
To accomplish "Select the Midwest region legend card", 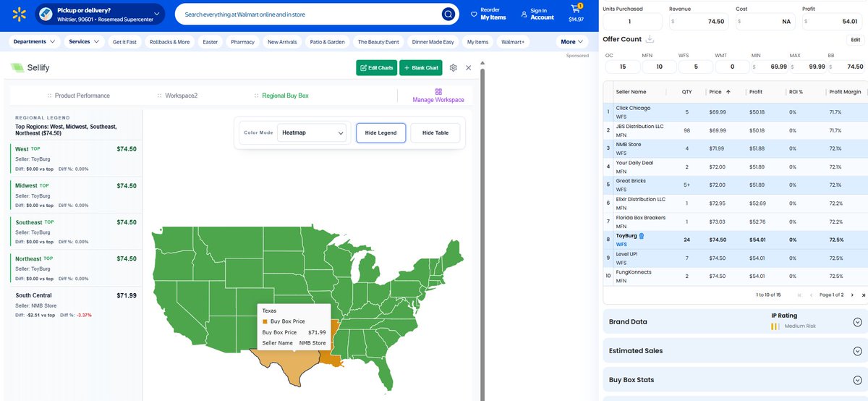I will point(75,195).
